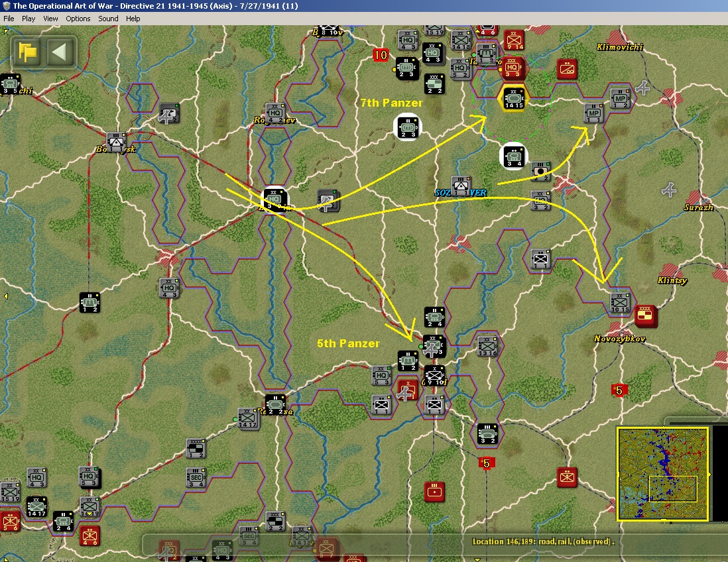Select the black II 1 2 unit beside gray HQ 5 3
The height and width of the screenshot is (562, 728).
(x=408, y=361)
